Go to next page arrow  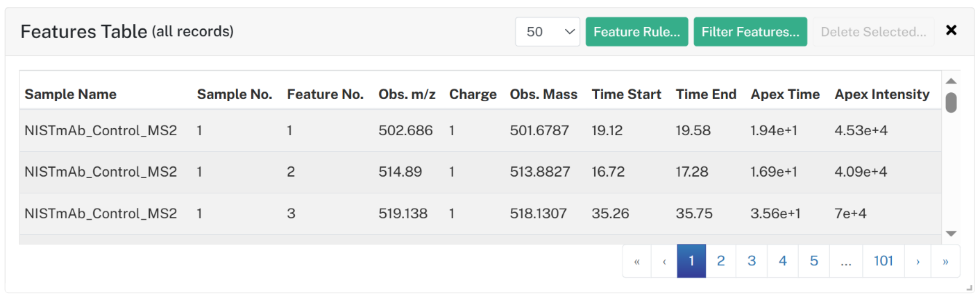tap(918, 261)
